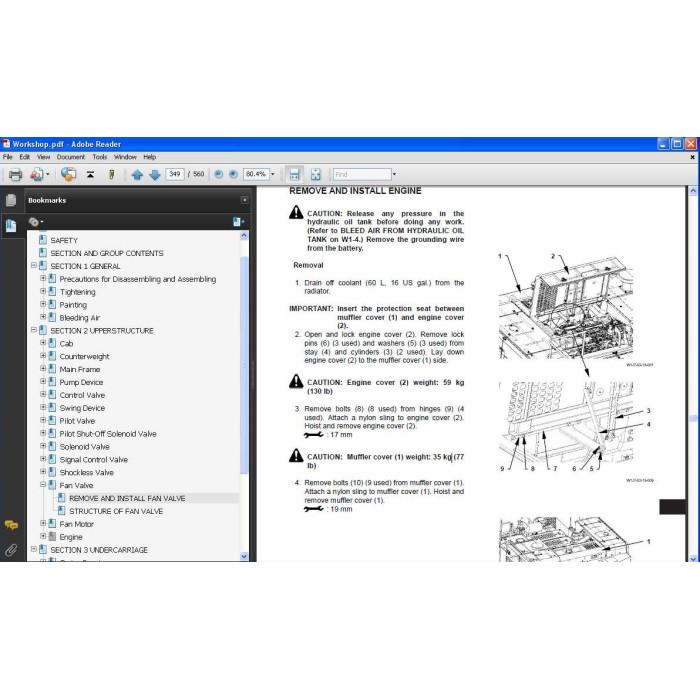
Task: Select STRUCTURE OF FAN VALVE bookmark
Action: coord(116,512)
